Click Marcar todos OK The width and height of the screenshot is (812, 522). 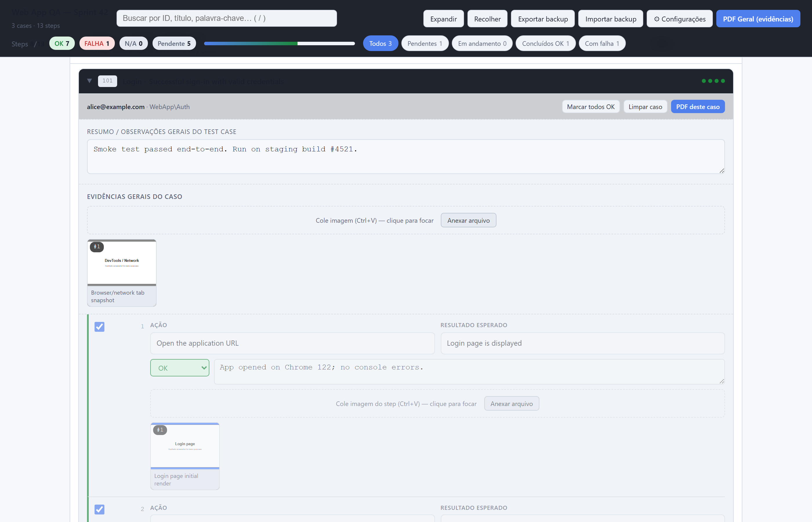591,107
